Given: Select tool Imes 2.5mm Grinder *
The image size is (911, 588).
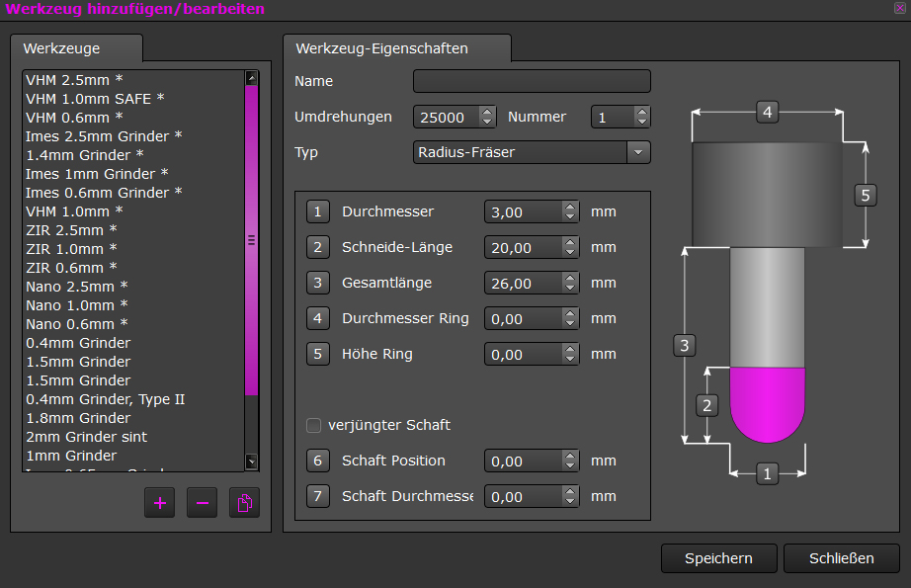Looking at the screenshot, I should pos(133,136).
